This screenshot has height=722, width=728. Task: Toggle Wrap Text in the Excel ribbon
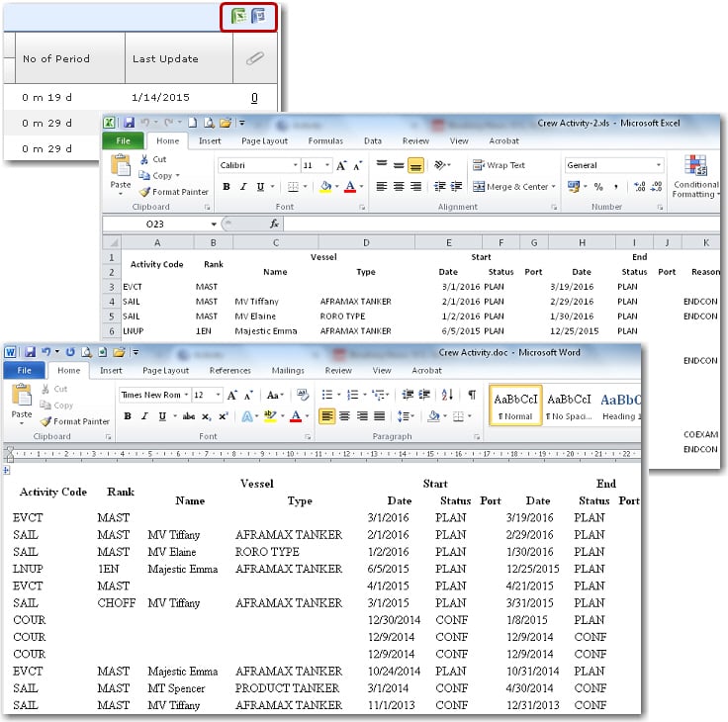[499, 165]
